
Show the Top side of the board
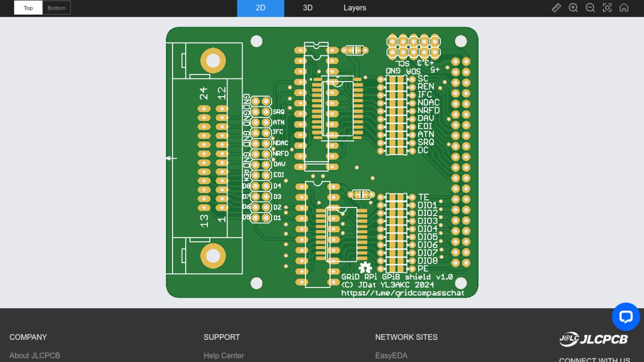click(x=28, y=8)
